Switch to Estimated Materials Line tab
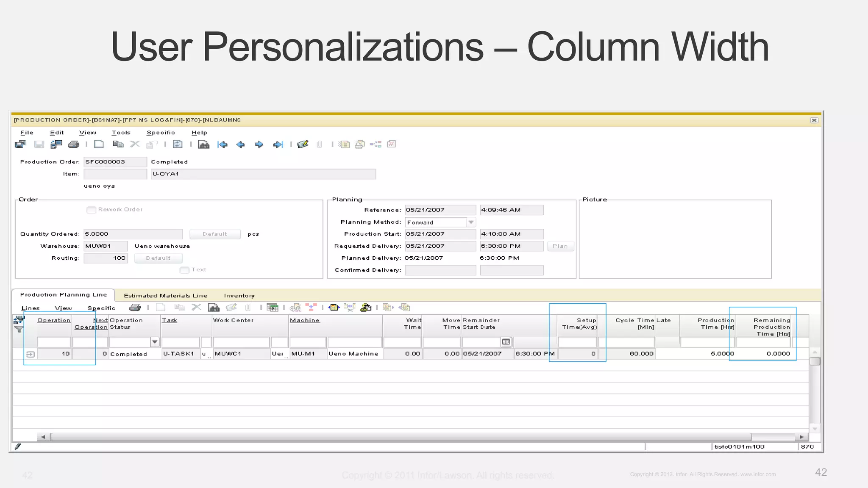This screenshot has height=488, width=868. [x=165, y=295]
